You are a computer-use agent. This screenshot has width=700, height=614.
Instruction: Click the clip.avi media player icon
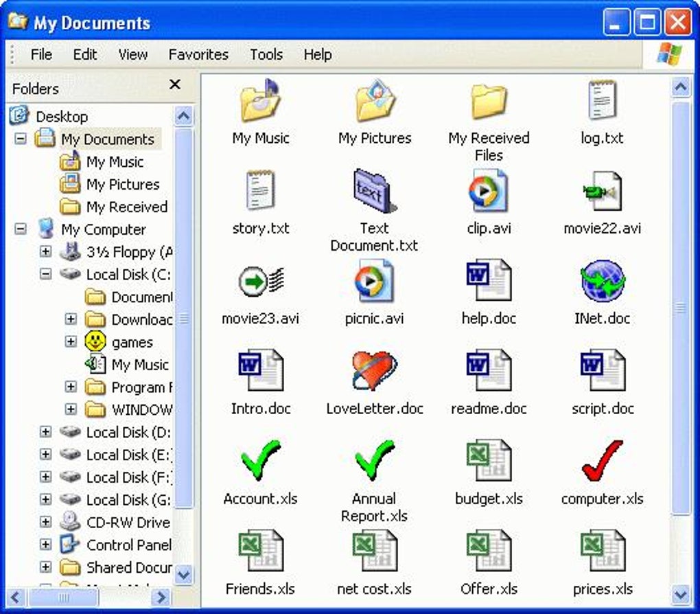click(488, 191)
